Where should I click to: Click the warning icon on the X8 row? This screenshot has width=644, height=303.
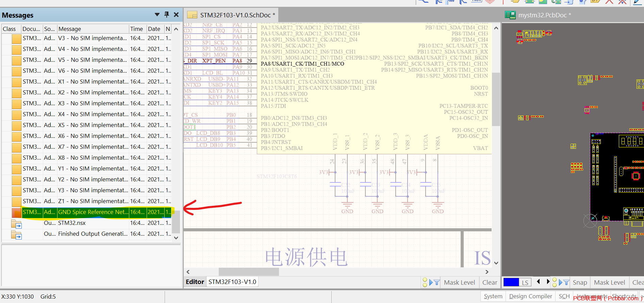pyautogui.click(x=16, y=158)
